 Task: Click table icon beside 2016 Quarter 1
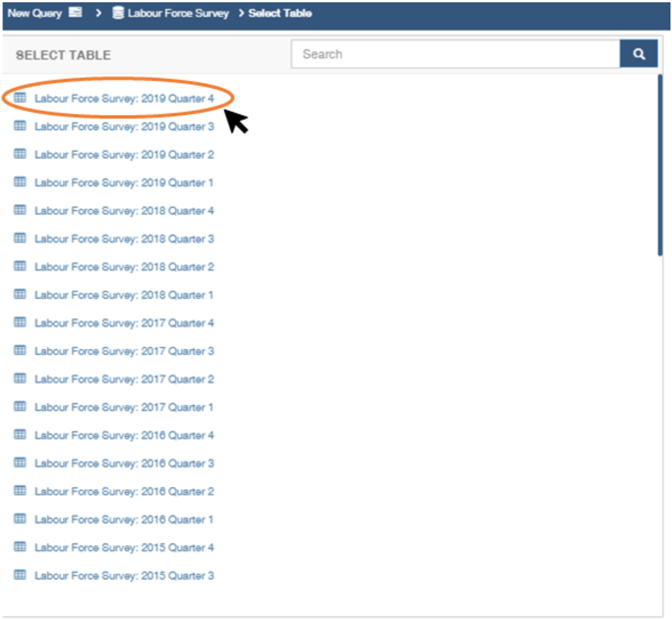(x=20, y=519)
